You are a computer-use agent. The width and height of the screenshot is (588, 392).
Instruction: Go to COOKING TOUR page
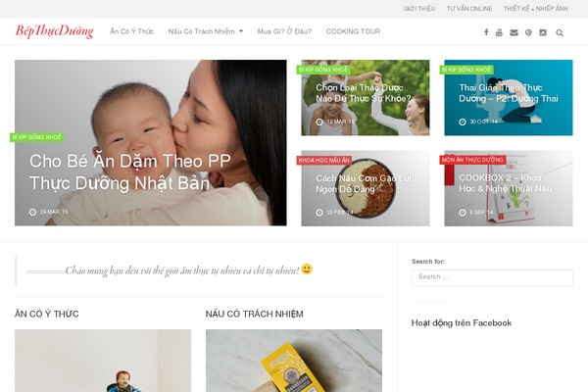(x=353, y=31)
